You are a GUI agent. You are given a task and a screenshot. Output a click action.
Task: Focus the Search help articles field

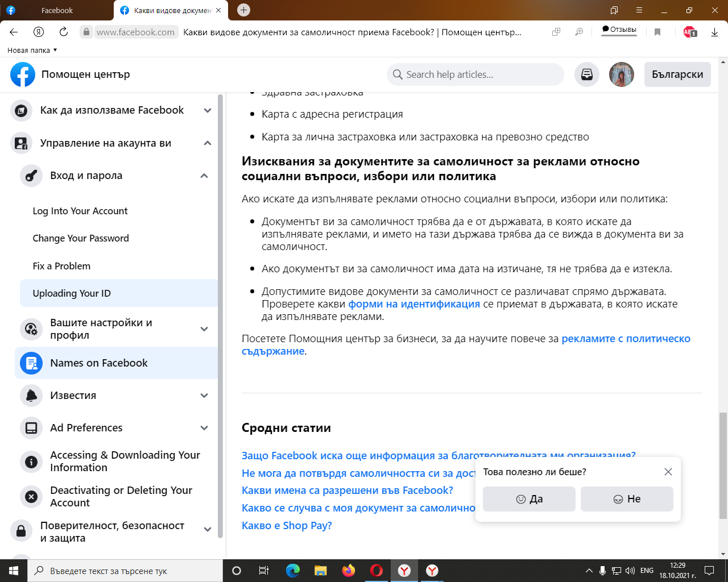point(475,74)
